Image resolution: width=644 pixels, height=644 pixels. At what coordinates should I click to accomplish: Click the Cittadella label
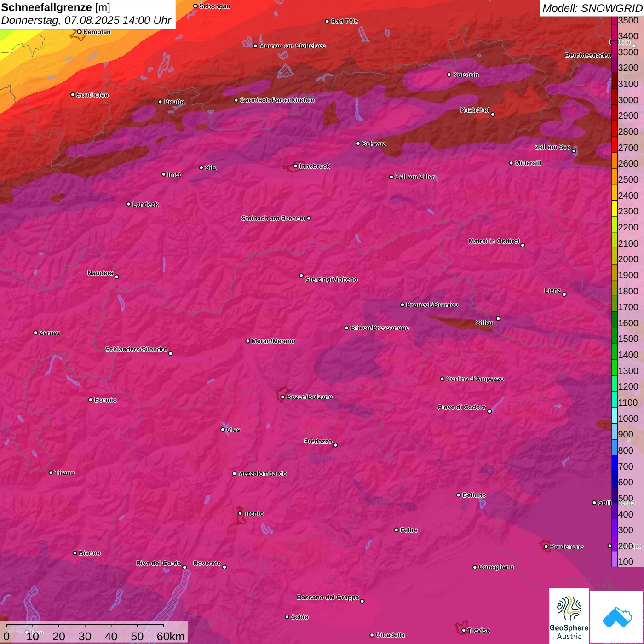390,635
